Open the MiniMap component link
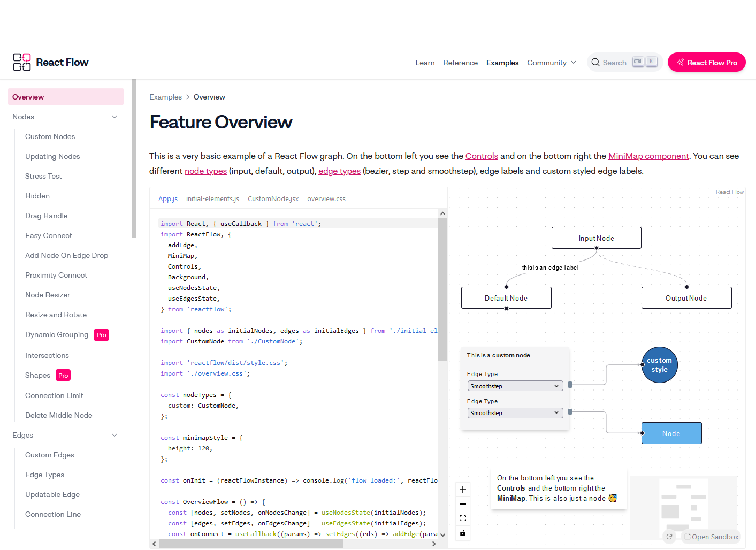Image resolution: width=756 pixels, height=550 pixels. pyautogui.click(x=648, y=156)
